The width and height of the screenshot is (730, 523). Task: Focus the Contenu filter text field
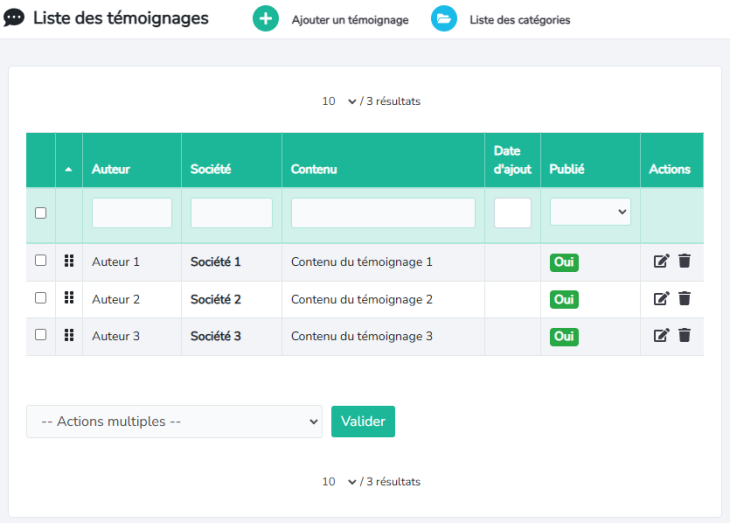point(383,213)
